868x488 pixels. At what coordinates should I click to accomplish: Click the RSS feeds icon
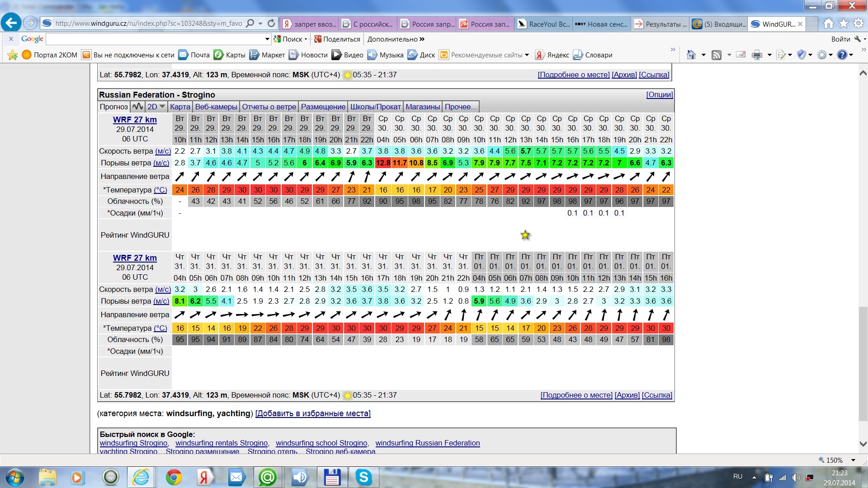717,55
